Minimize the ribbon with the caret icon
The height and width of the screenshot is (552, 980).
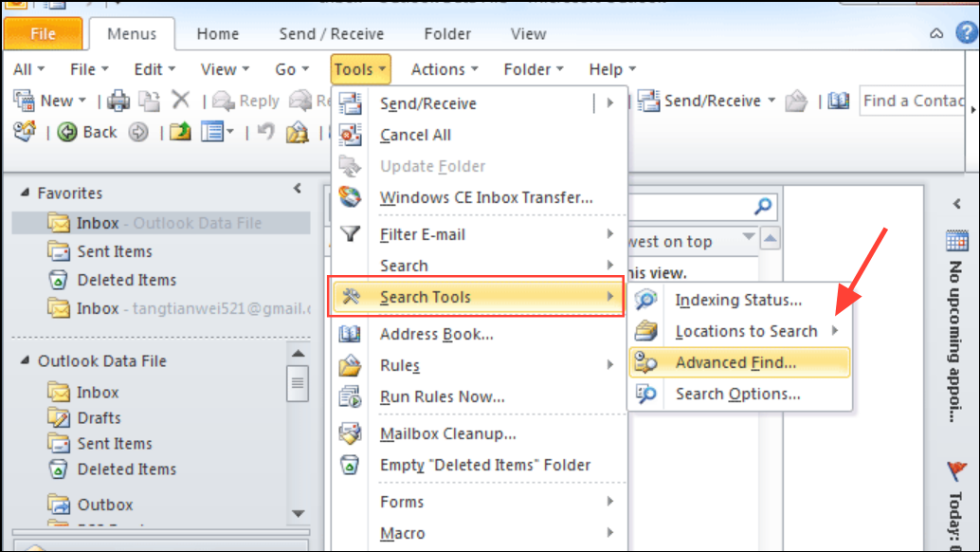click(936, 34)
